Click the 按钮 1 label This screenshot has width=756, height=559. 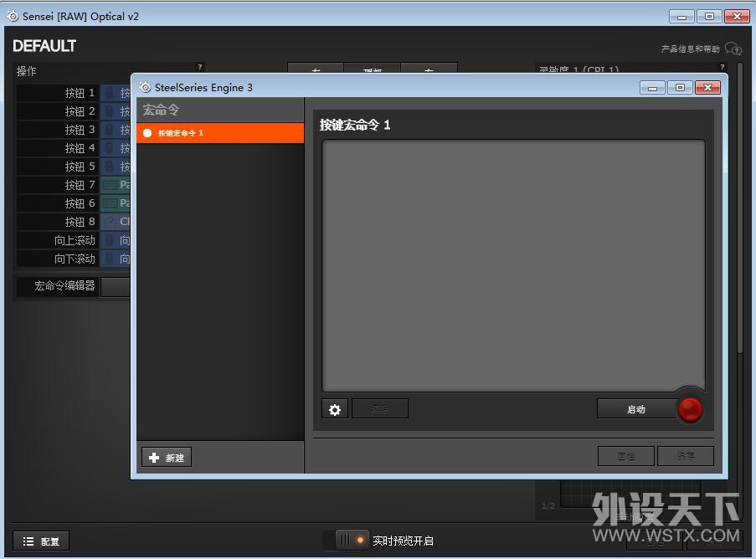pyautogui.click(x=80, y=93)
